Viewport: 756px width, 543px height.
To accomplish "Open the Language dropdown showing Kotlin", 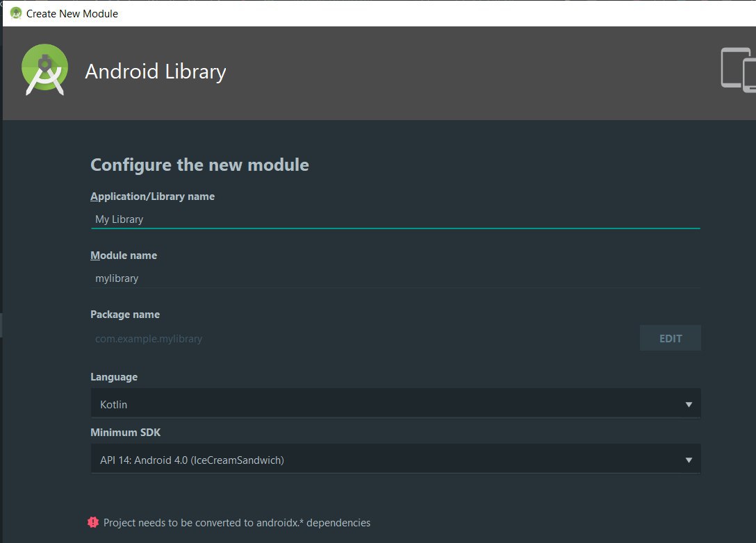I will (395, 403).
